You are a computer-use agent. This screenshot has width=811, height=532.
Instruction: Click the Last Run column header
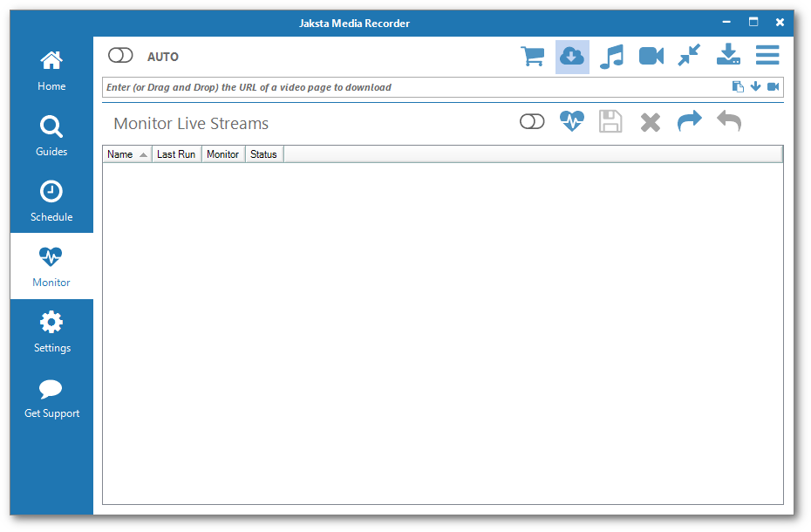pos(176,154)
